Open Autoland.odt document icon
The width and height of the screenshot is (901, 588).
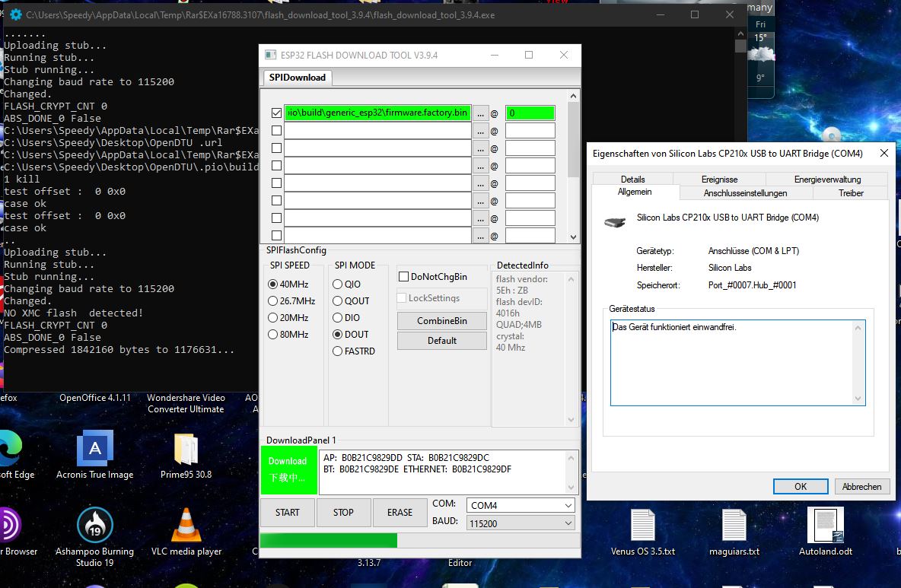(825, 526)
